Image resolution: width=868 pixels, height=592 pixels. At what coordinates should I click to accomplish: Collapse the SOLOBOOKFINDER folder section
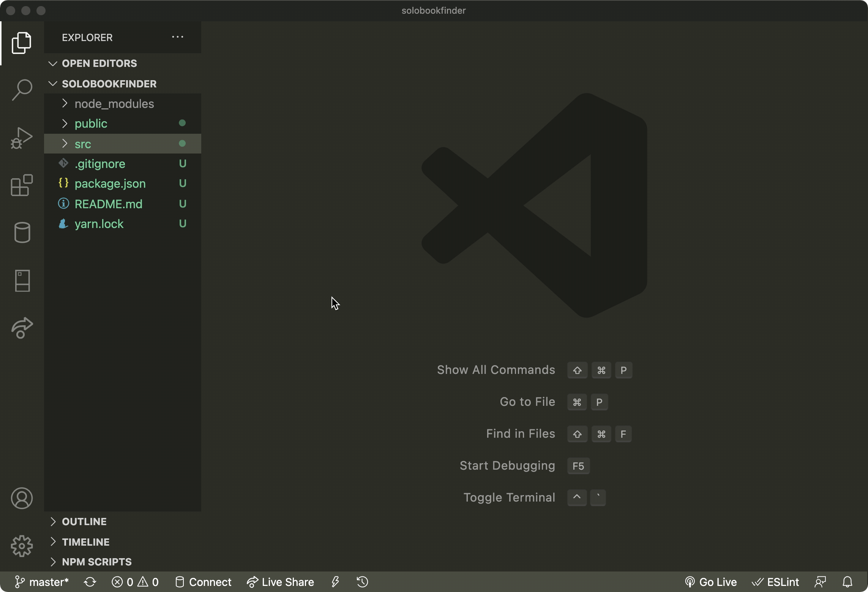point(123,84)
